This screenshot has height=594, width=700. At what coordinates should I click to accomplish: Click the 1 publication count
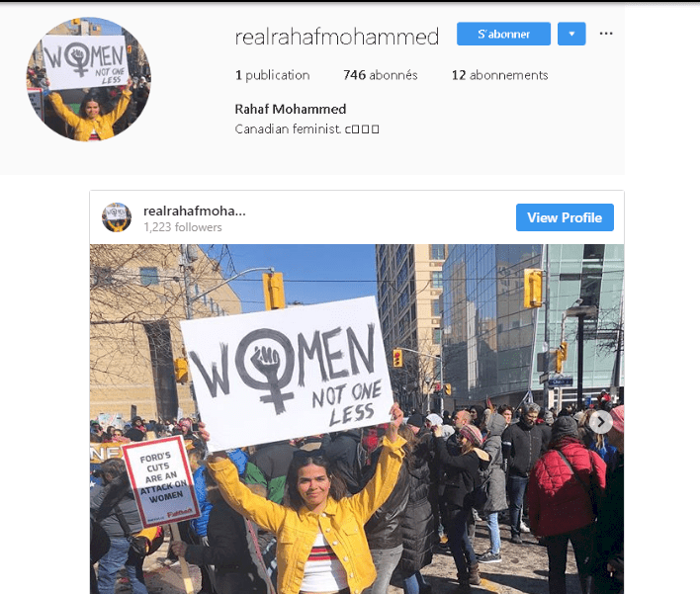(x=272, y=75)
